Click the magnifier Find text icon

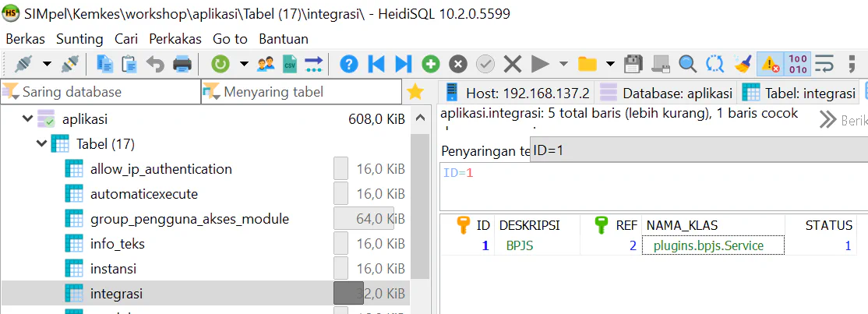click(x=687, y=64)
